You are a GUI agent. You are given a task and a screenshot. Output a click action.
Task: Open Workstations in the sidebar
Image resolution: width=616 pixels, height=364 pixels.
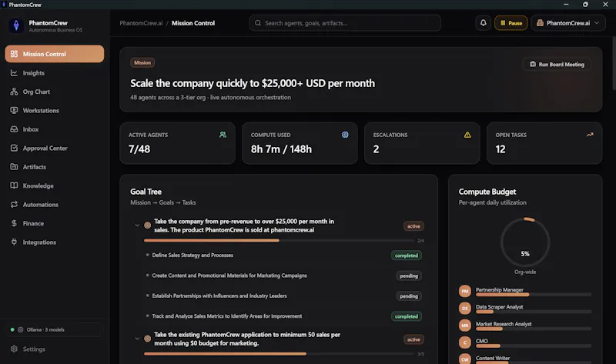click(54, 111)
